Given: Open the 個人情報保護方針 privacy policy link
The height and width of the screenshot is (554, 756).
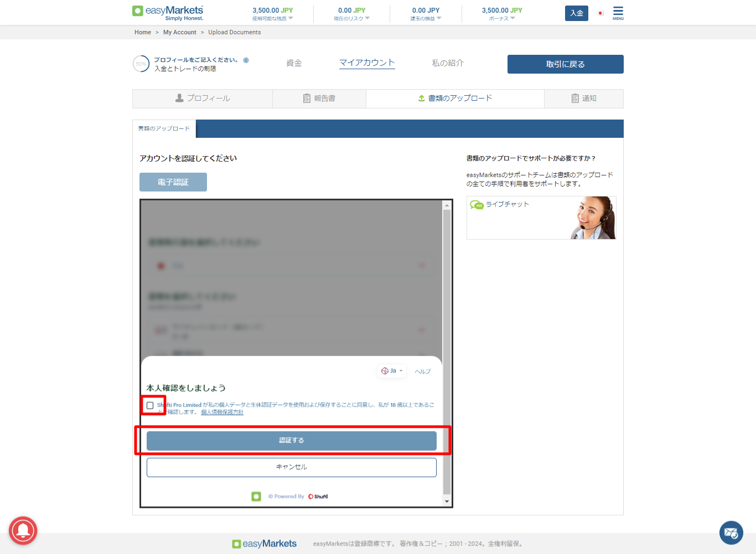Looking at the screenshot, I should point(222,412).
